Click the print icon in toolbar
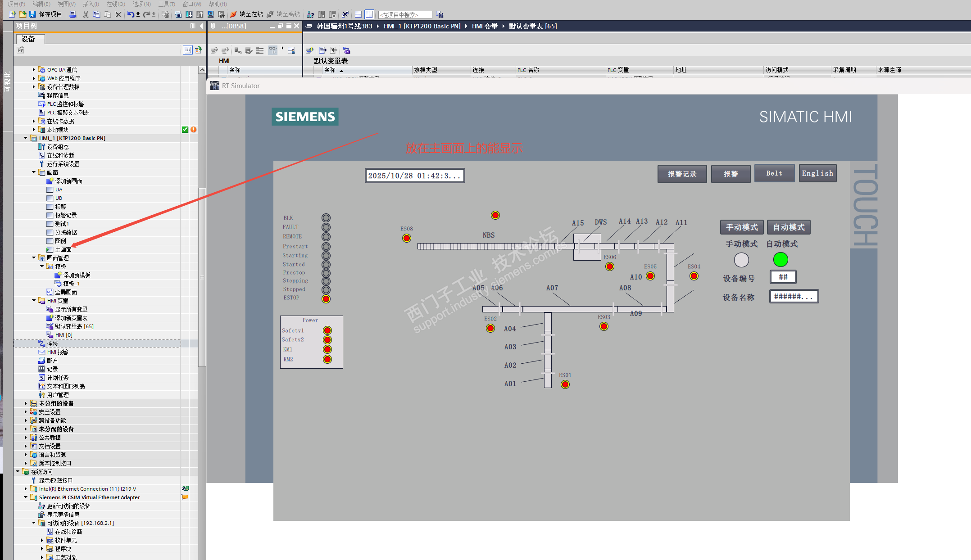The image size is (971, 560). click(x=73, y=14)
